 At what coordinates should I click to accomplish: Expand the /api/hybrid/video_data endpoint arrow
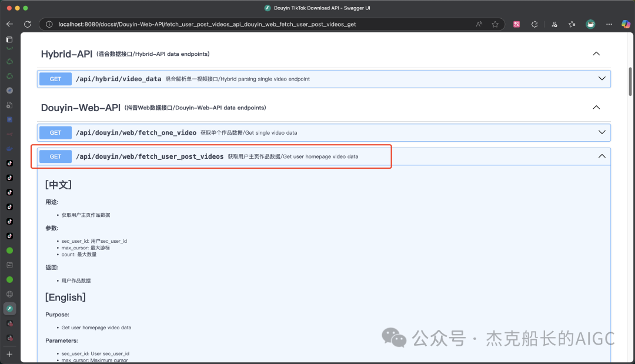click(602, 79)
